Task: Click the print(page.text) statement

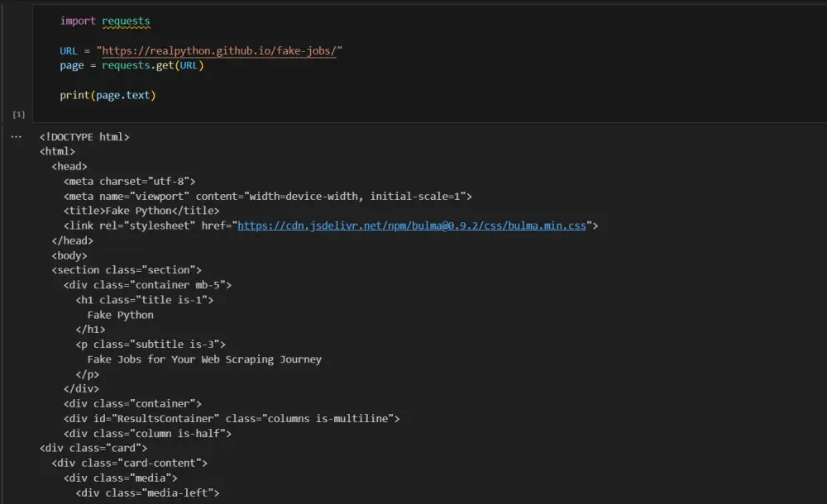Action: click(108, 95)
